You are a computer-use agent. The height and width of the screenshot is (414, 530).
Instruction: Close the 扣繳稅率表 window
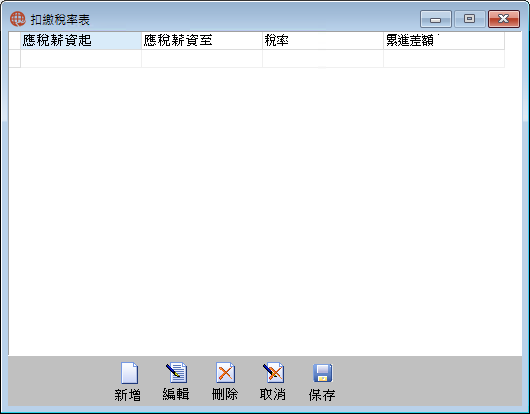tap(504, 19)
